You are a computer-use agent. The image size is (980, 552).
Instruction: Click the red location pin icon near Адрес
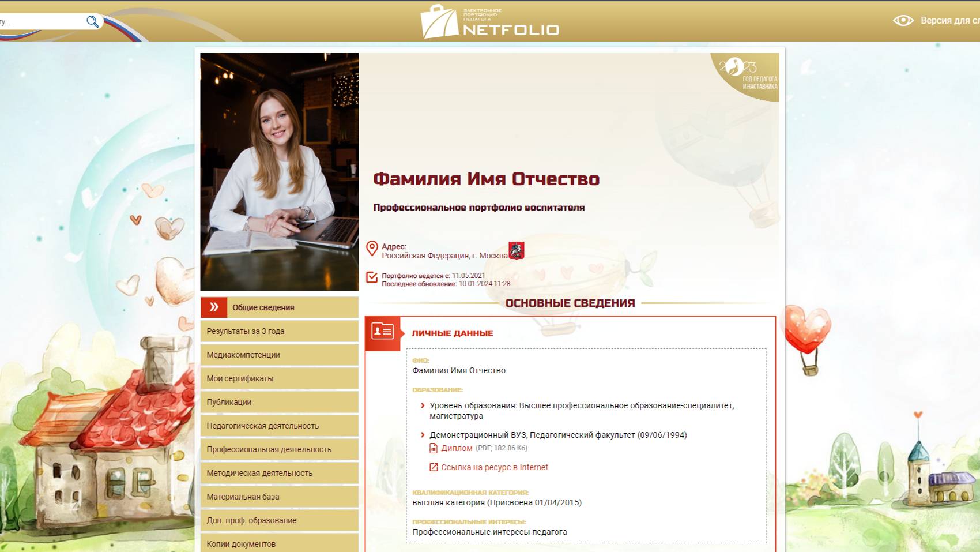coord(373,247)
